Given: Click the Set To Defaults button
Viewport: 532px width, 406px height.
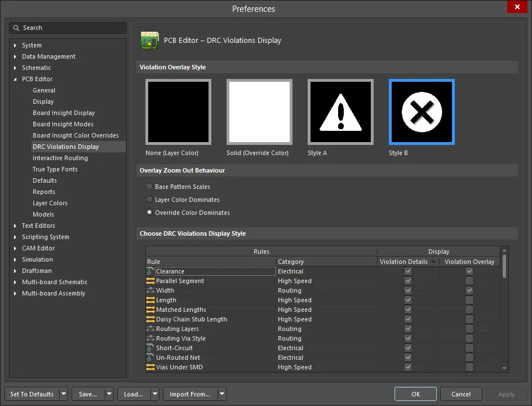Looking at the screenshot, I should 32,394.
